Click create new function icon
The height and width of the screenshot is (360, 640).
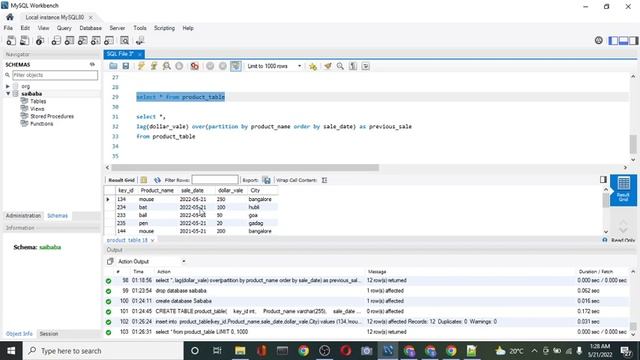pos(109,40)
